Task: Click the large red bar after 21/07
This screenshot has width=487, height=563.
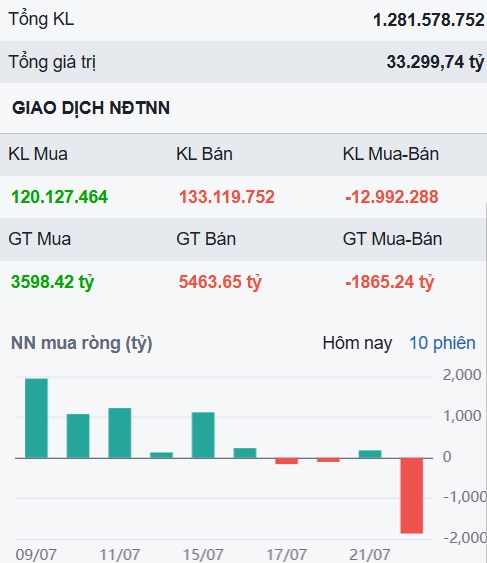Action: pos(412,496)
